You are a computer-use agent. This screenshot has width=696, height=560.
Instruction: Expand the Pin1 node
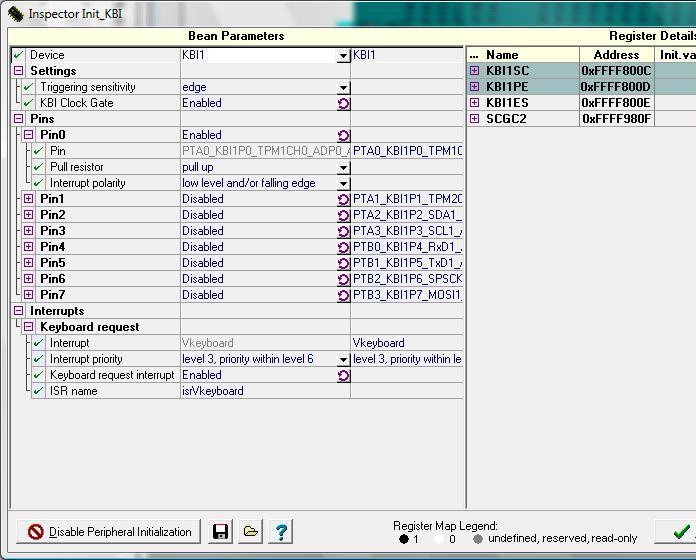point(28,198)
